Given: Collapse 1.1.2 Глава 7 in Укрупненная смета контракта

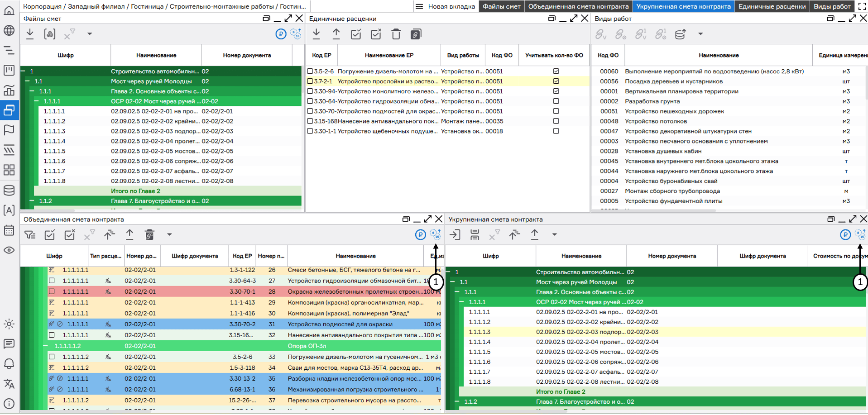Looking at the screenshot, I should 457,402.
